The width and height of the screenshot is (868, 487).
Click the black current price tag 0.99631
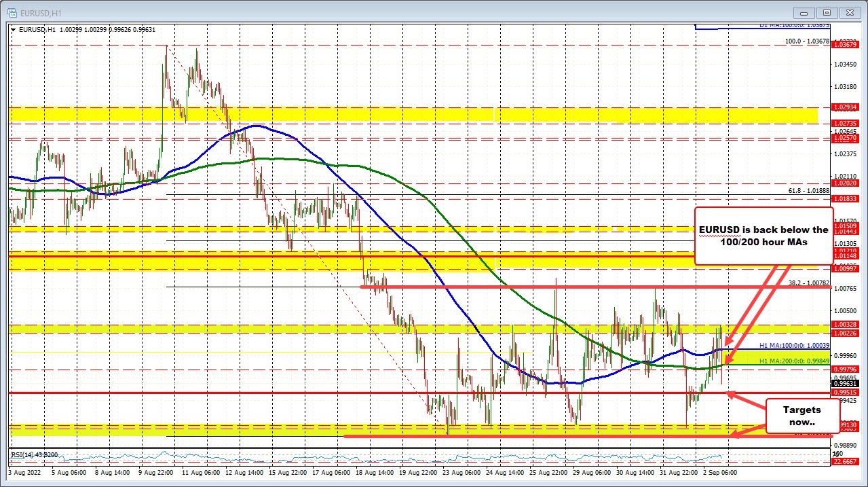click(846, 383)
